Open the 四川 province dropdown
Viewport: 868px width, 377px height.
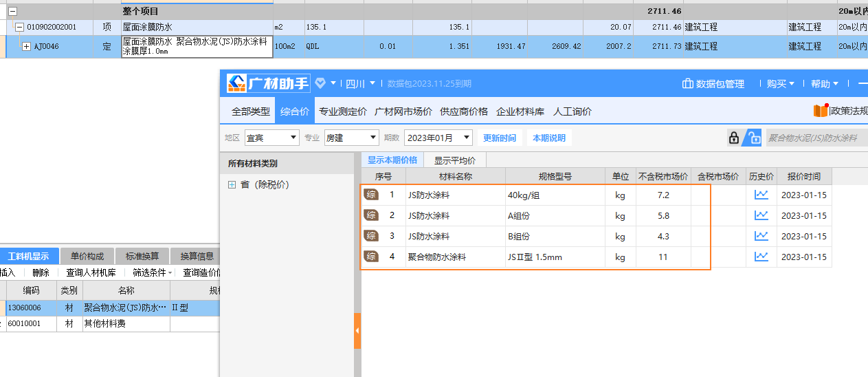point(360,83)
